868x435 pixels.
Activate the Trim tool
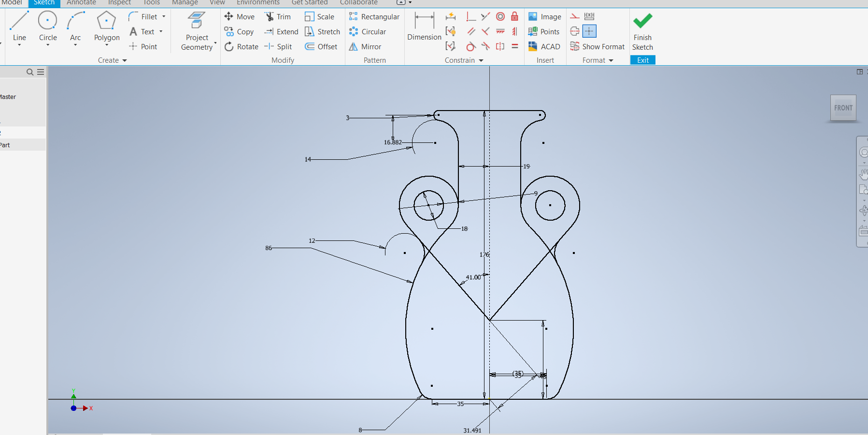[x=278, y=17]
